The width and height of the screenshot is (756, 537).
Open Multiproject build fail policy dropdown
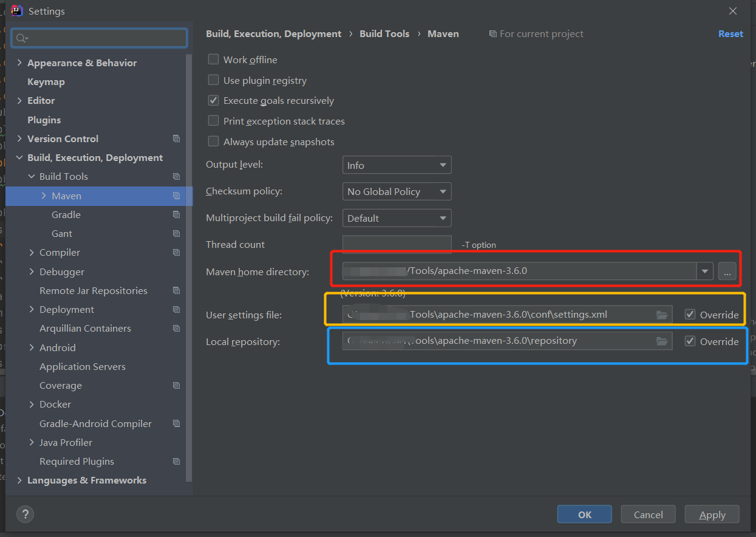tap(397, 218)
